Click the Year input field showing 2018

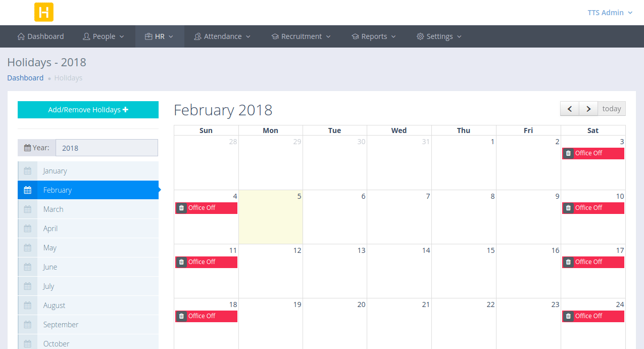click(107, 148)
